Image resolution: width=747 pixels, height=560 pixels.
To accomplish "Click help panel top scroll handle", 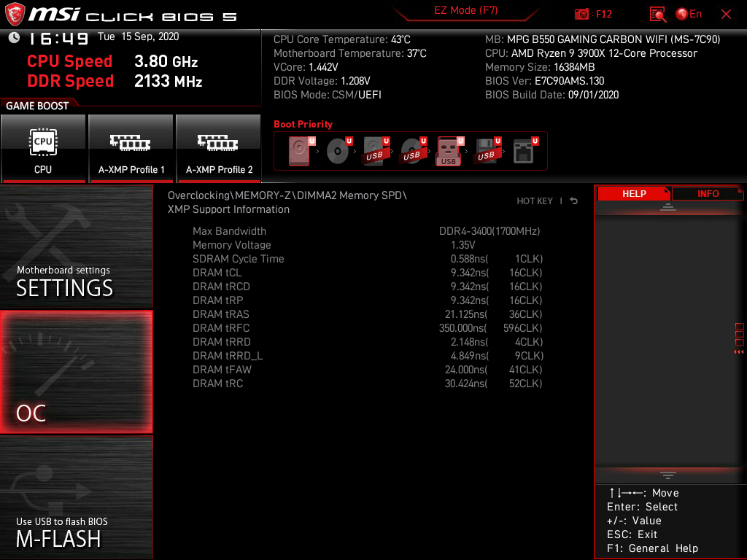I will click(x=668, y=206).
